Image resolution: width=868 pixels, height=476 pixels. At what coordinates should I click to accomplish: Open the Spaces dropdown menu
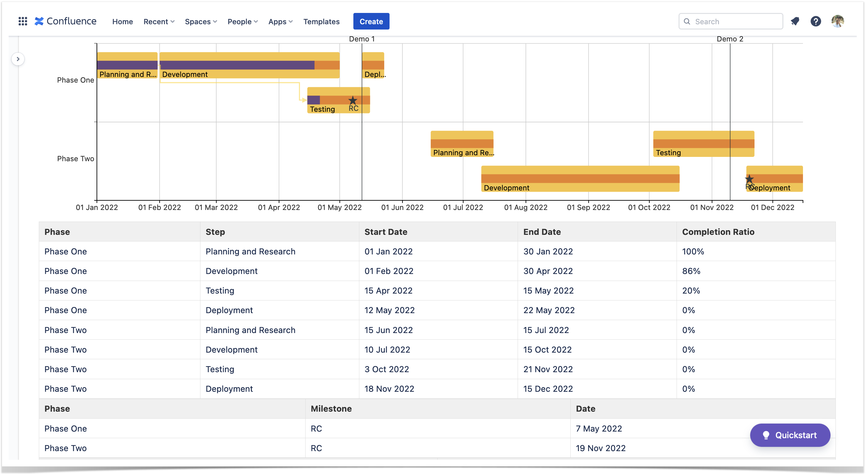201,21
